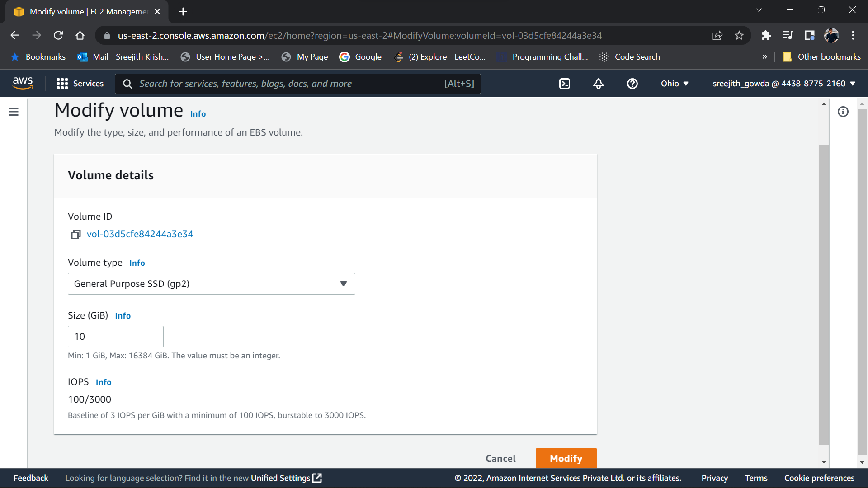
Task: Bookmark this page with star icon
Action: [739, 35]
